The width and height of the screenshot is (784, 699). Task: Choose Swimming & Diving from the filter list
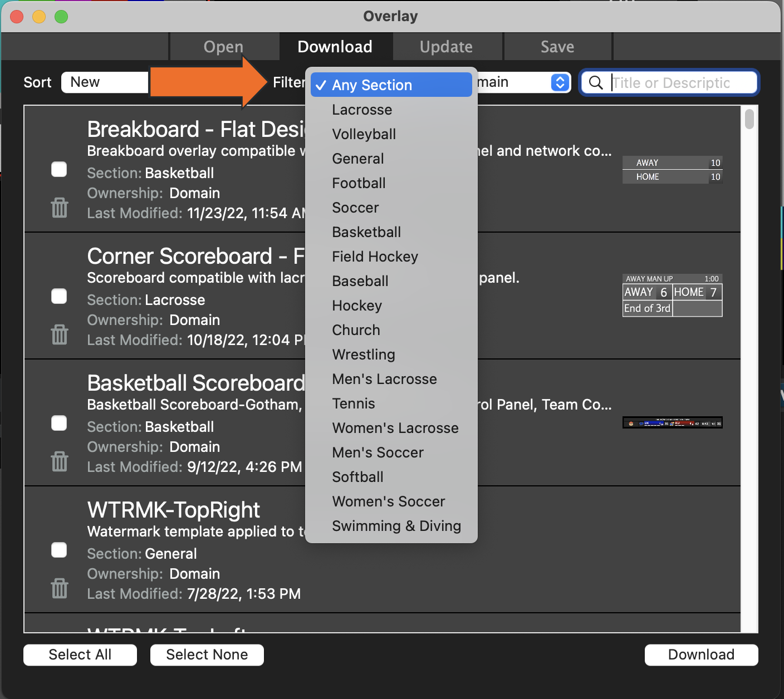pyautogui.click(x=396, y=525)
